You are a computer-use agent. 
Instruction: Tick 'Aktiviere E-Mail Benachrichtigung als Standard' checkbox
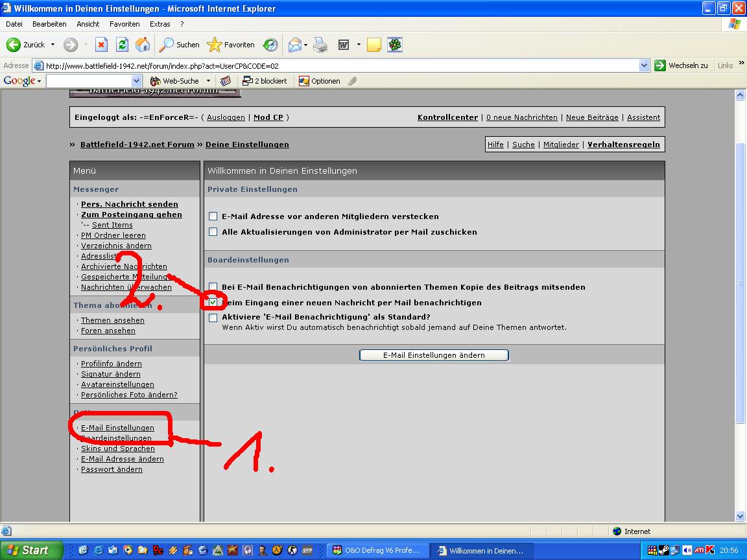[x=213, y=318]
